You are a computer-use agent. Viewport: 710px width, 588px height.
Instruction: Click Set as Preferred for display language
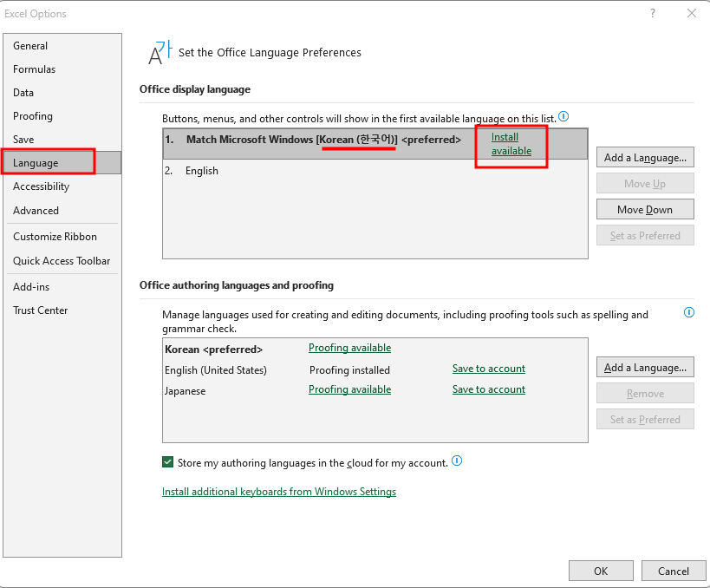(x=645, y=236)
